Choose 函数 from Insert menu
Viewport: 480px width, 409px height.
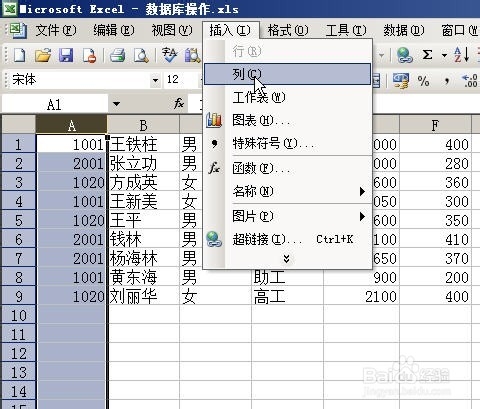287,168
